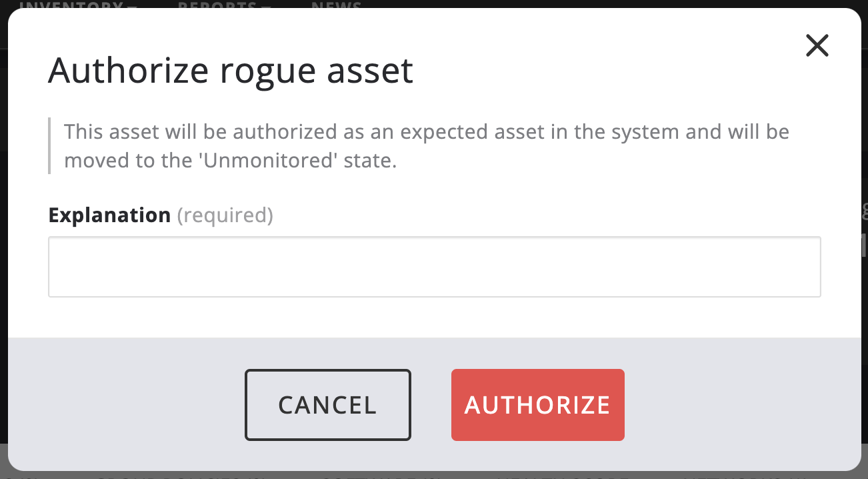Screen dimensions: 868x479
Task: Select the News menu item
Action: 337,5
